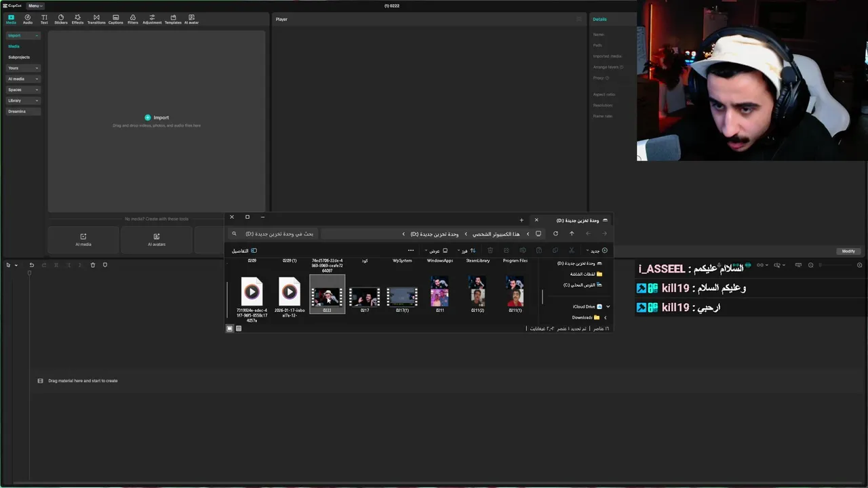Expand the Library section

23,100
